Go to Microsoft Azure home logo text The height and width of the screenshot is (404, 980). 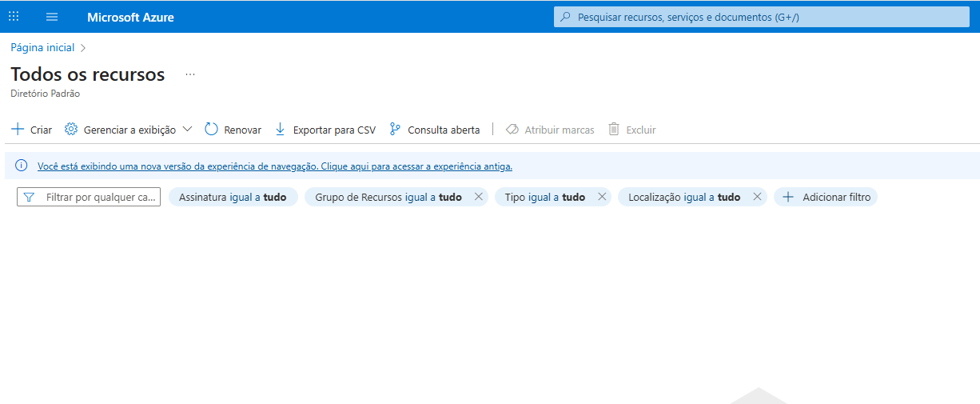coord(130,17)
